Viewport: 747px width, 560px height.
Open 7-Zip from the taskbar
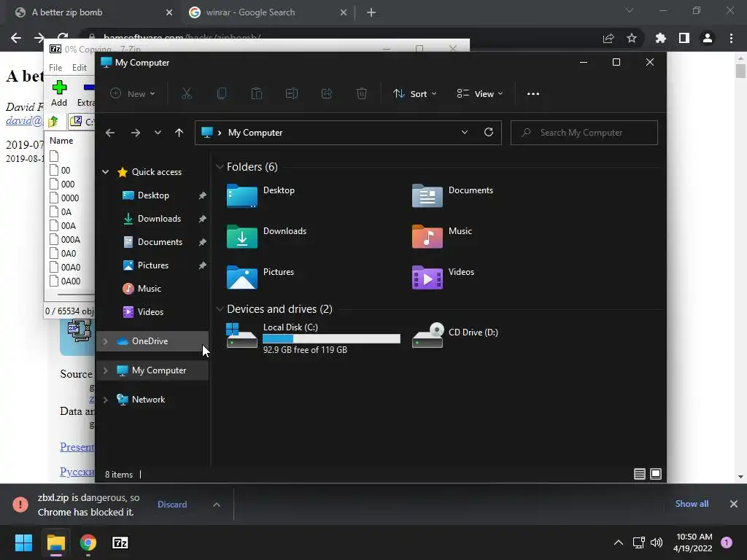120,542
